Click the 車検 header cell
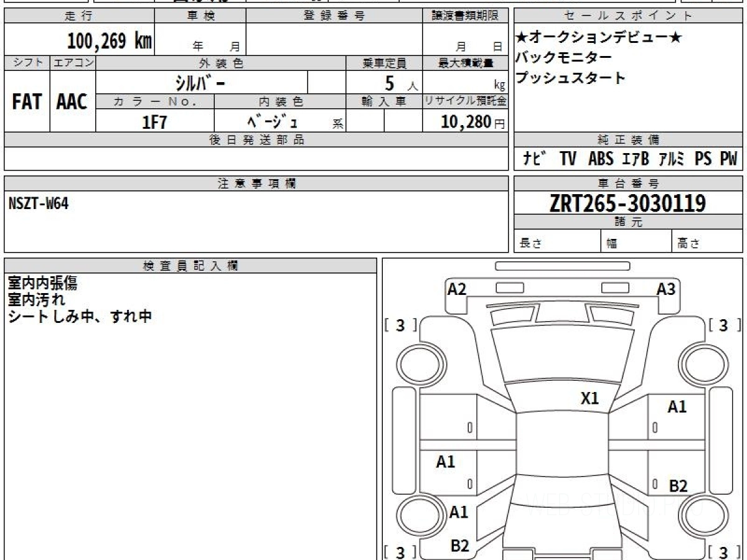Image resolution: width=747 pixels, height=560 pixels. (x=200, y=16)
